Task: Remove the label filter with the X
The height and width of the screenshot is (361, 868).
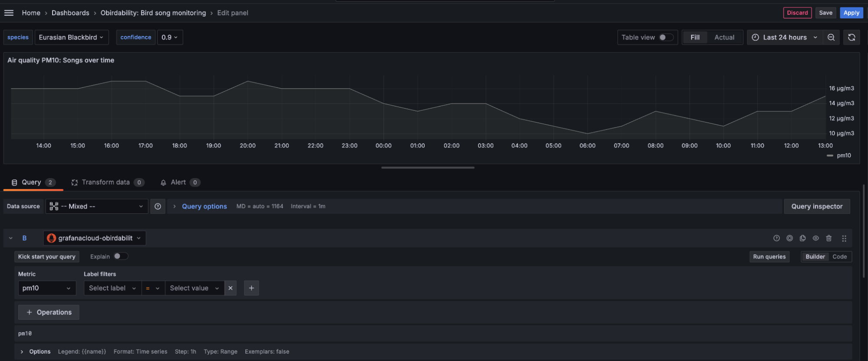Action: pyautogui.click(x=231, y=288)
